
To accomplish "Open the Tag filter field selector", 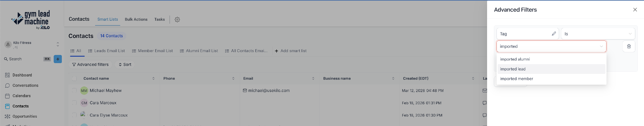I will pyautogui.click(x=527, y=34).
